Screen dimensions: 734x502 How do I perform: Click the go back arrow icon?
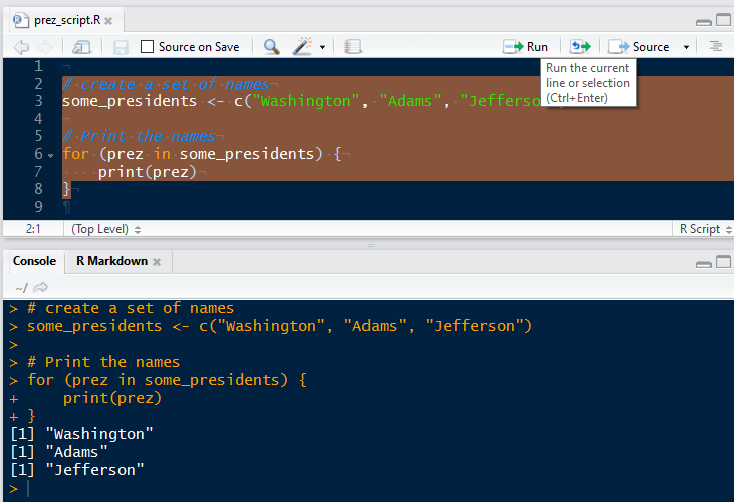[x=21, y=47]
